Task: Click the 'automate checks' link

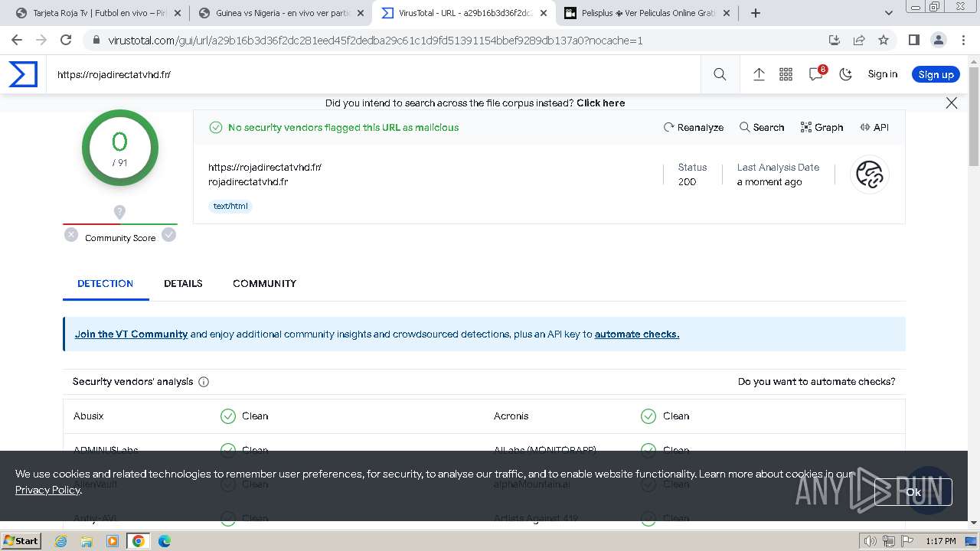Action: point(637,334)
